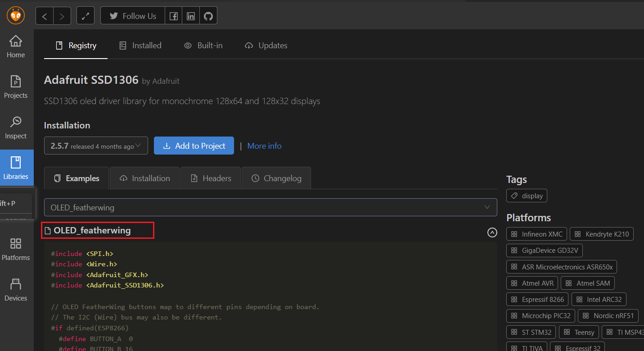
Task: Open Devices in the sidebar
Action: click(x=16, y=290)
